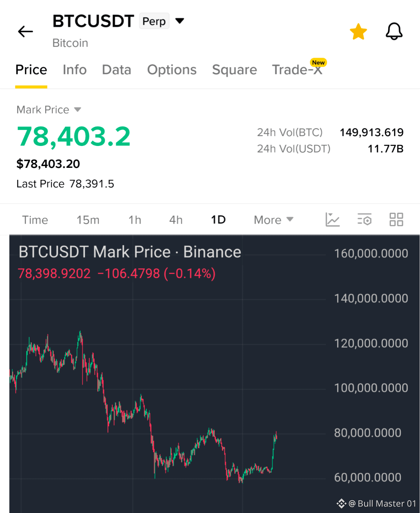Go back using the left arrow

(x=26, y=31)
